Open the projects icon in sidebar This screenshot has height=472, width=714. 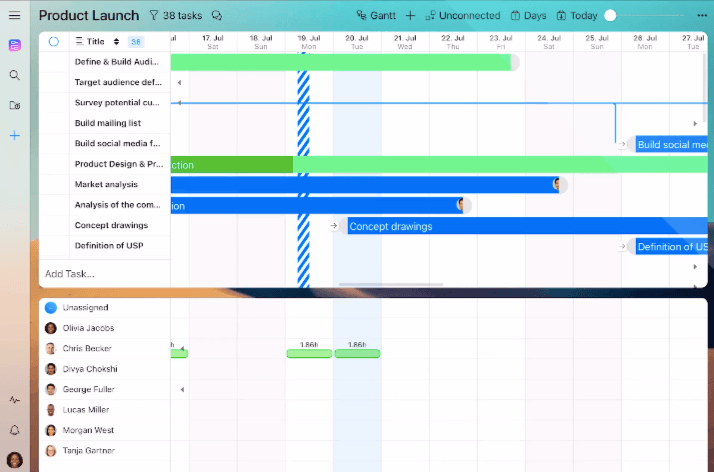tap(15, 45)
